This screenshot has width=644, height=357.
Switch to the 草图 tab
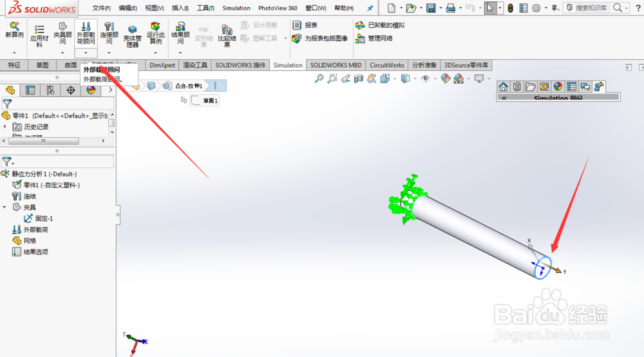43,65
